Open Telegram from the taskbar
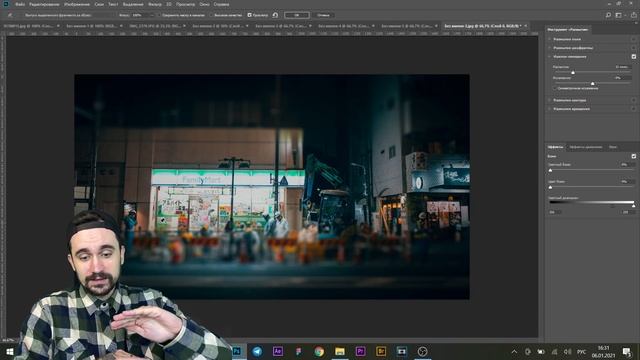 (257, 351)
